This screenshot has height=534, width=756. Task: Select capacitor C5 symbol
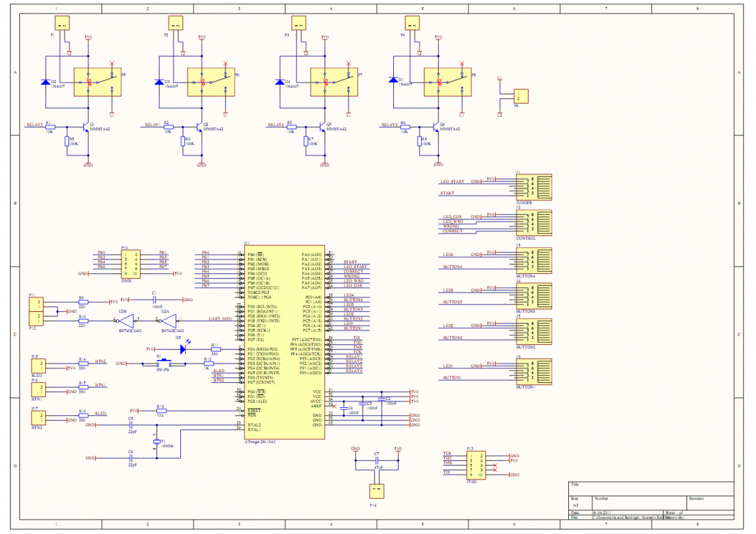point(131,425)
